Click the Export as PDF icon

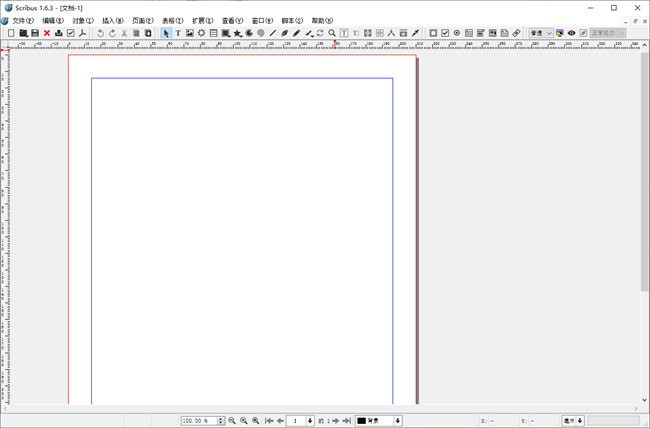[x=83, y=33]
